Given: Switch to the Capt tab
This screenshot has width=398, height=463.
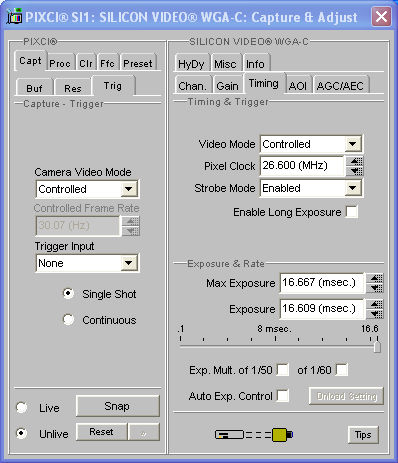Looking at the screenshot, I should point(30,61).
